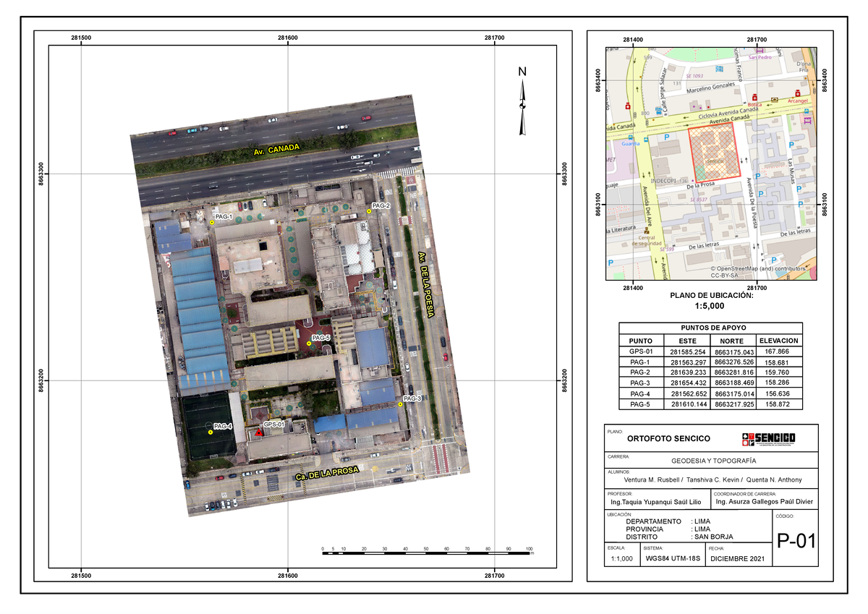Click the bus stop icon beside the Guardia label
This screenshot has height=614, width=868.
(631, 138)
